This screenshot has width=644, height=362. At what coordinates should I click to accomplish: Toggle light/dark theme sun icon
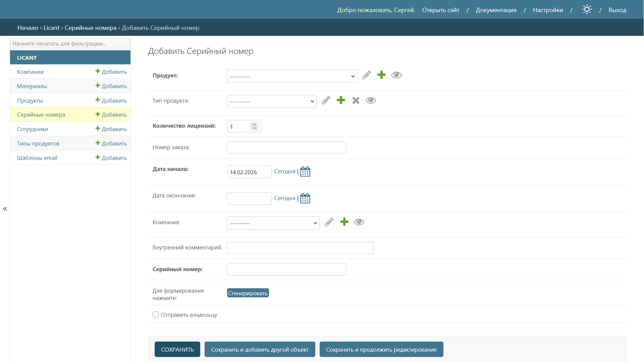(587, 10)
